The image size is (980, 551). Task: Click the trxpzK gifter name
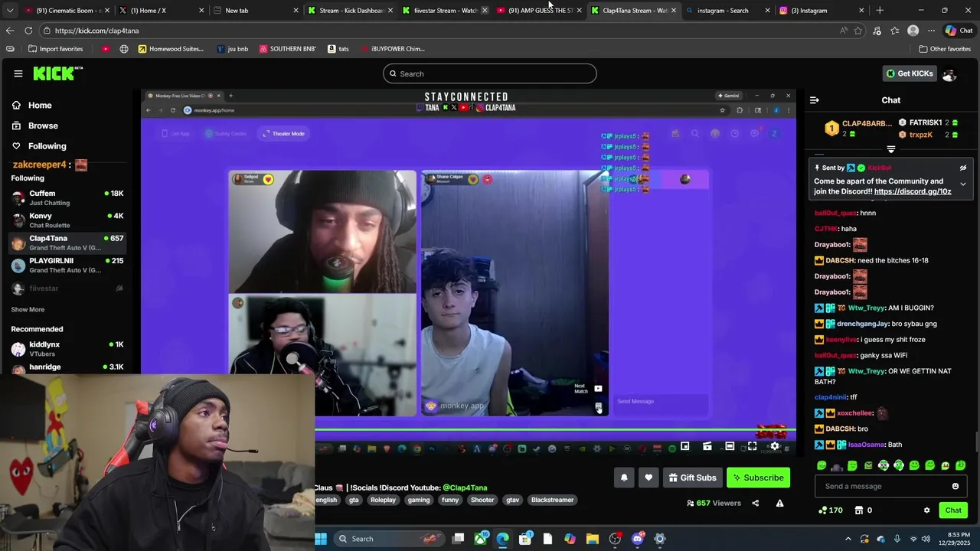point(921,135)
